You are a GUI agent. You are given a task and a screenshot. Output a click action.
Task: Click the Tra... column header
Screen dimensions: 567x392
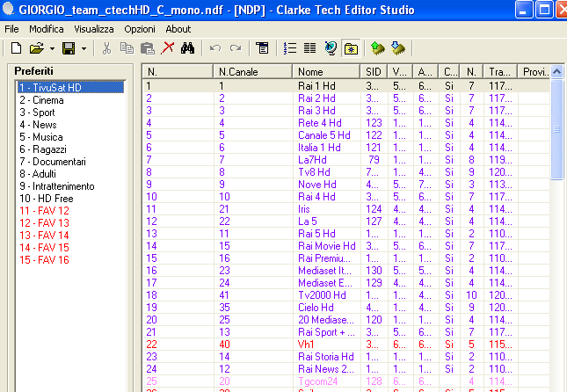tap(500, 71)
